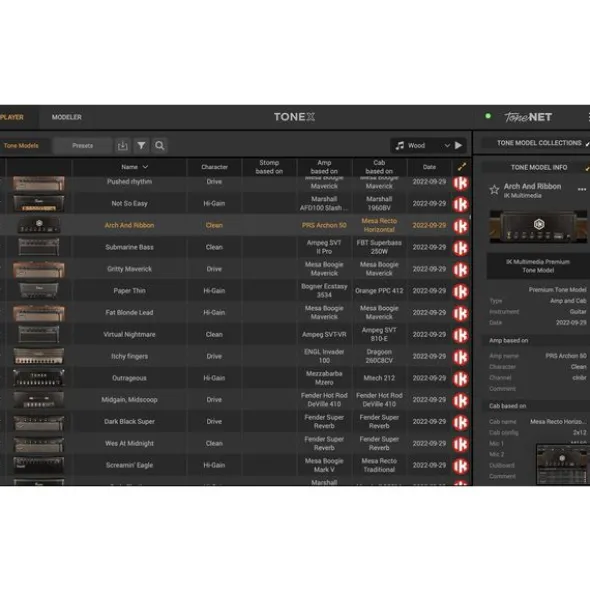Select the Wes At Midnight tone model
Screen dimensions: 590x591
click(x=129, y=443)
